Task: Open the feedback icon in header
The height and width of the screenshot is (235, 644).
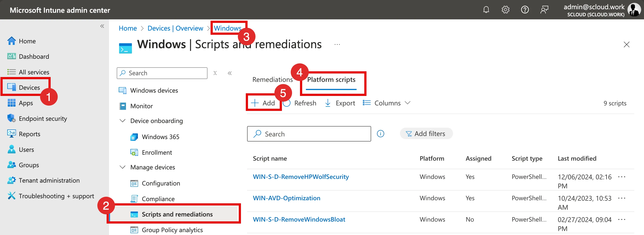Action: (x=544, y=10)
